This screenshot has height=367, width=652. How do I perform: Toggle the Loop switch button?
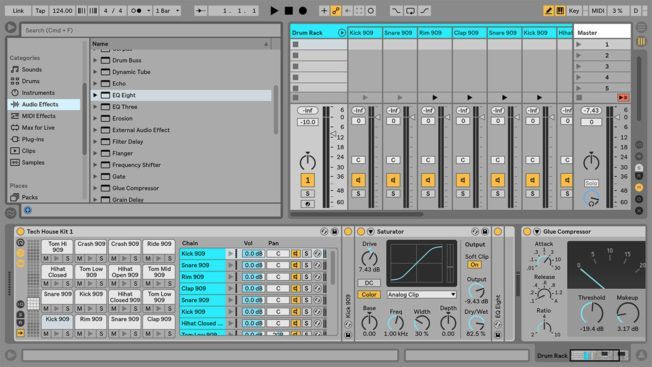point(410,11)
